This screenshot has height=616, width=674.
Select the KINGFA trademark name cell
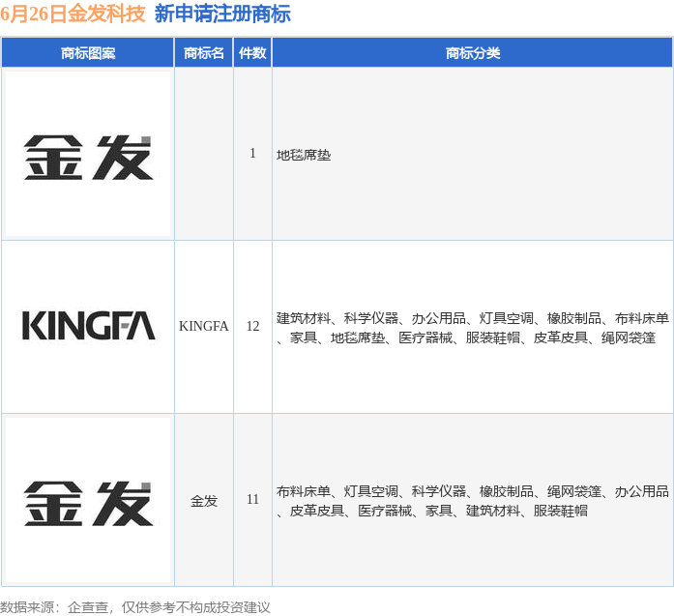click(204, 326)
